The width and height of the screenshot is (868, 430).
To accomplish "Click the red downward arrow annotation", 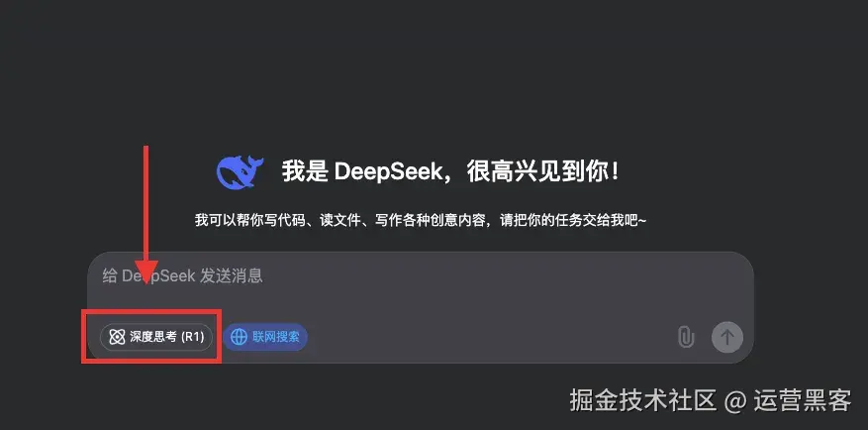I will pos(146,215).
